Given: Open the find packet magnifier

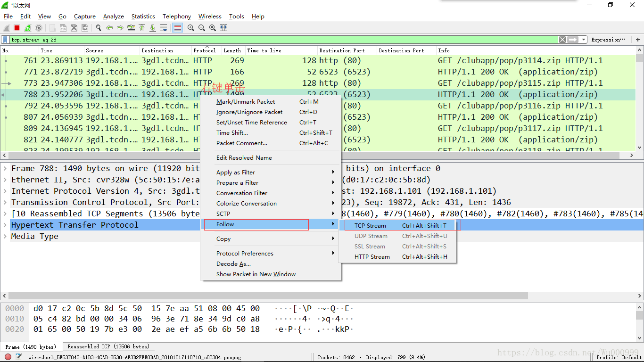Looking at the screenshot, I should [x=99, y=28].
